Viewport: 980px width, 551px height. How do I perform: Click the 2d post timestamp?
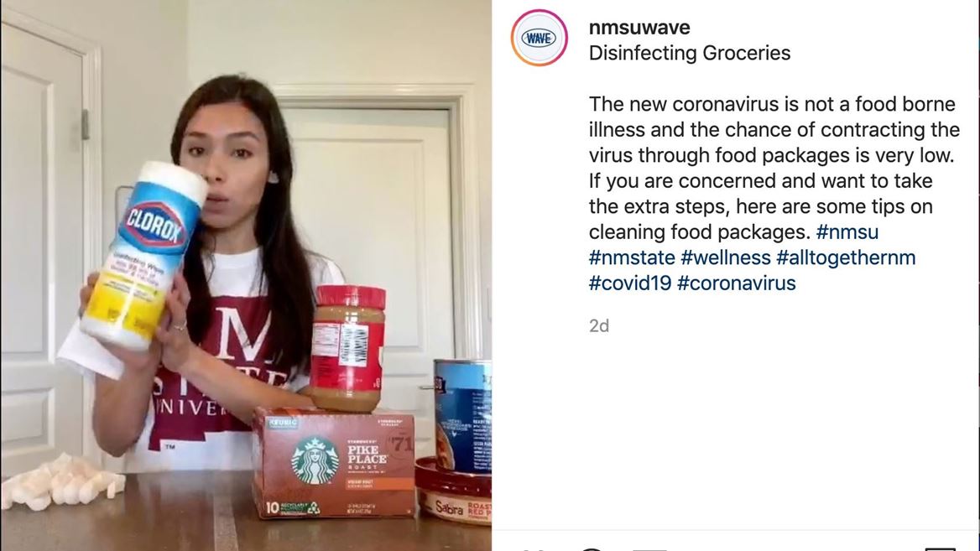click(599, 326)
